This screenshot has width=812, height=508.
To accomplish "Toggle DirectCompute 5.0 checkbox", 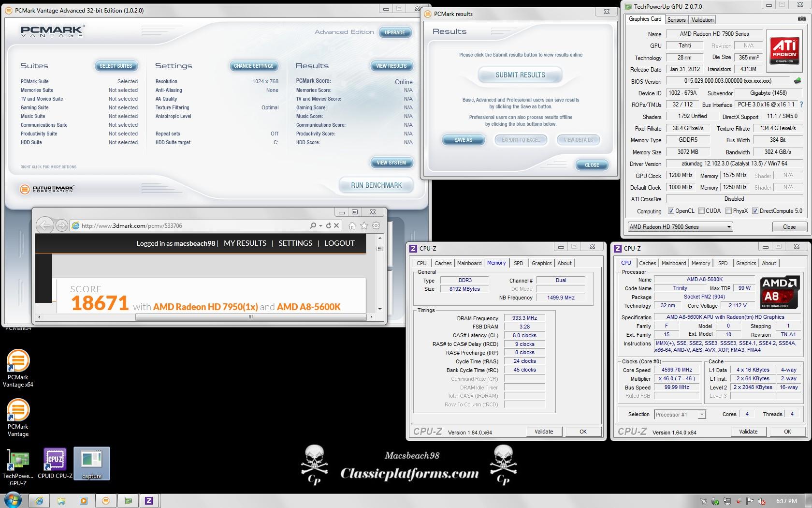I will (x=755, y=211).
